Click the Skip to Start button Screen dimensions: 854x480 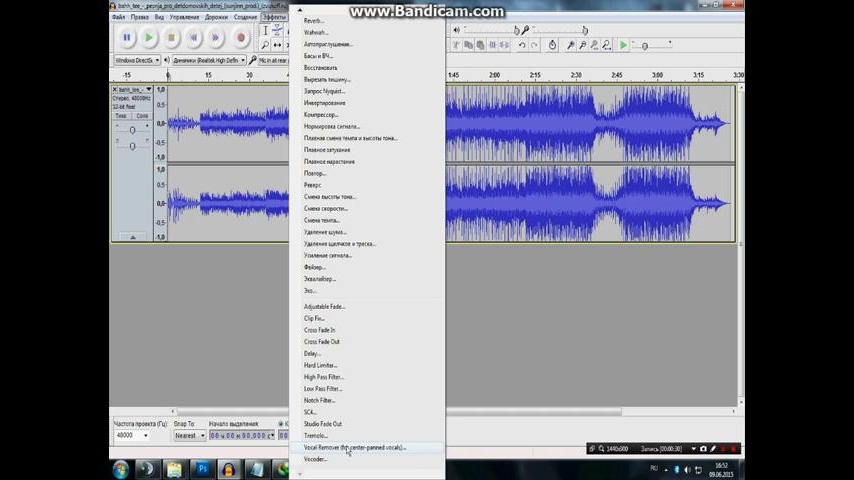coord(194,38)
